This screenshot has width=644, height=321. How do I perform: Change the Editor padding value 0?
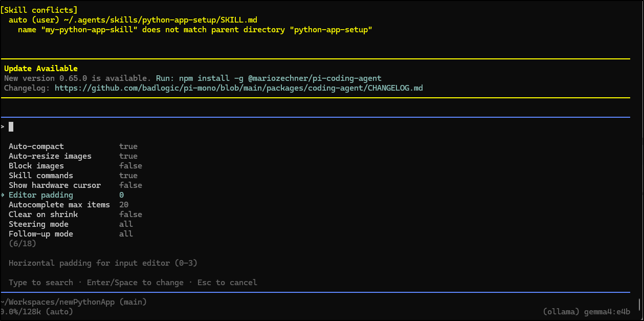coord(121,195)
